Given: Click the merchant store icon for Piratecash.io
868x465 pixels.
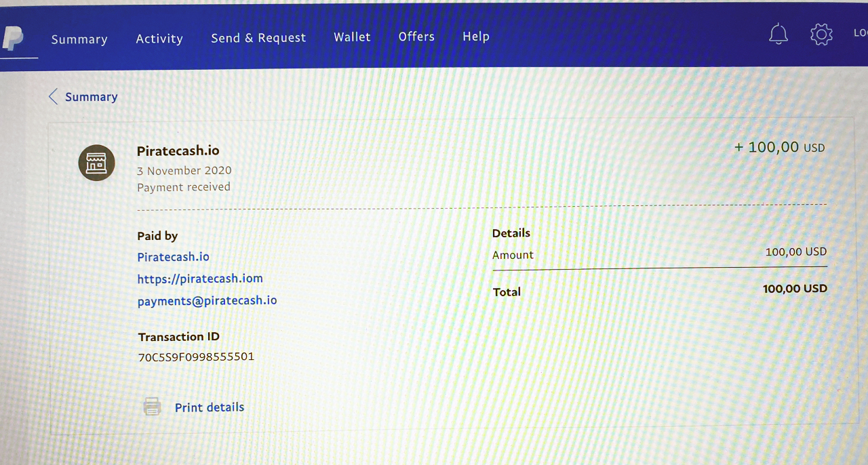Looking at the screenshot, I should [96, 163].
